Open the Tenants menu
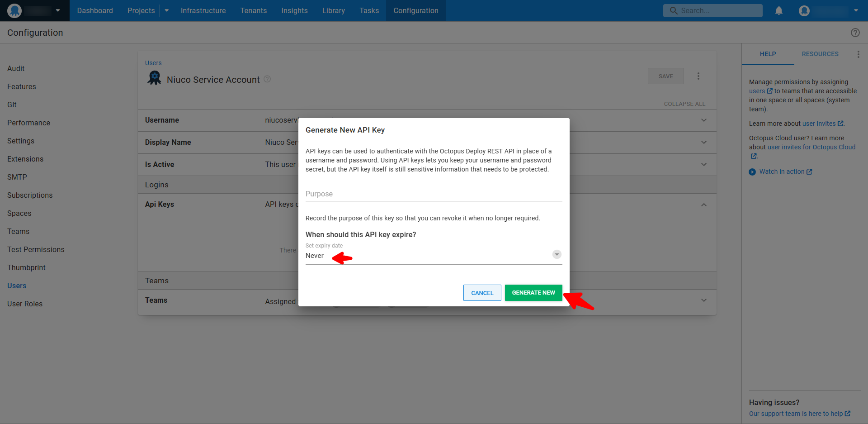 tap(254, 10)
